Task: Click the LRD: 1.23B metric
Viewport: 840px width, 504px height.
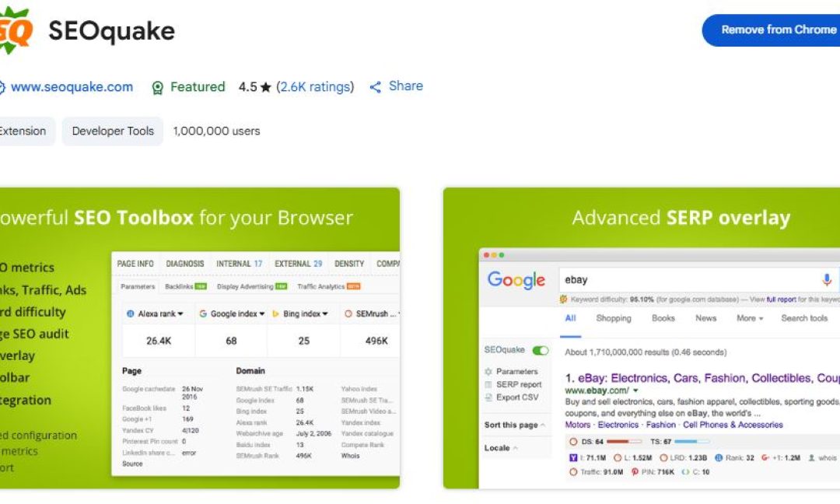Action: click(683, 458)
